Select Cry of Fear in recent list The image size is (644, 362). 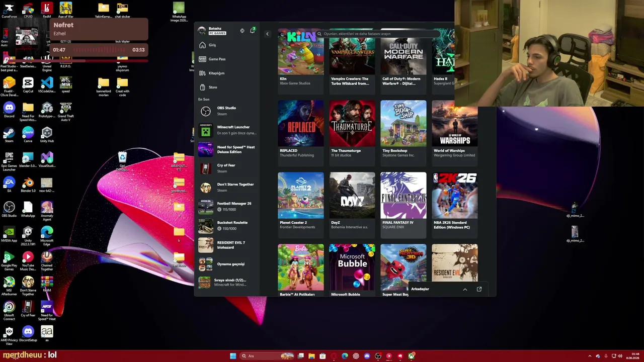point(228,168)
